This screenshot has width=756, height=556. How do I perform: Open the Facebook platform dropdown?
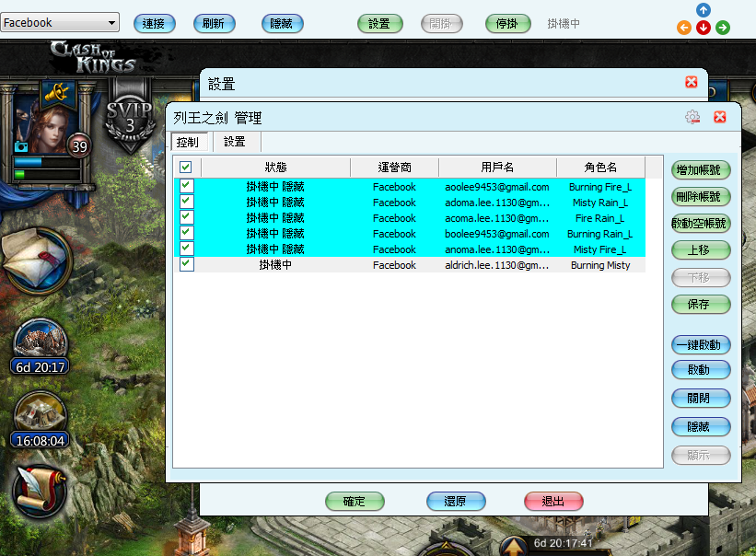click(x=60, y=23)
